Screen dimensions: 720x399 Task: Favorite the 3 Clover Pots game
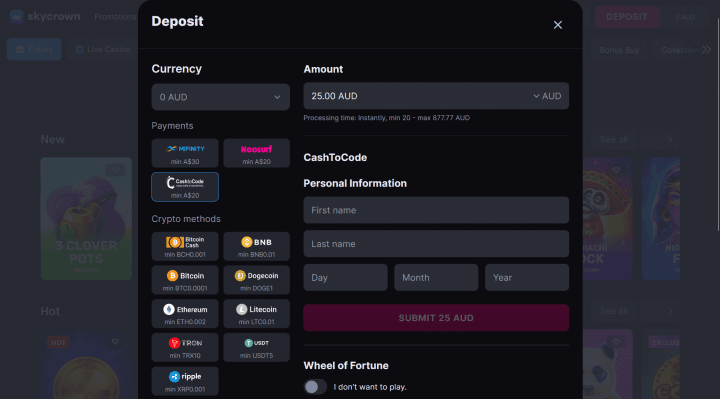(x=115, y=170)
